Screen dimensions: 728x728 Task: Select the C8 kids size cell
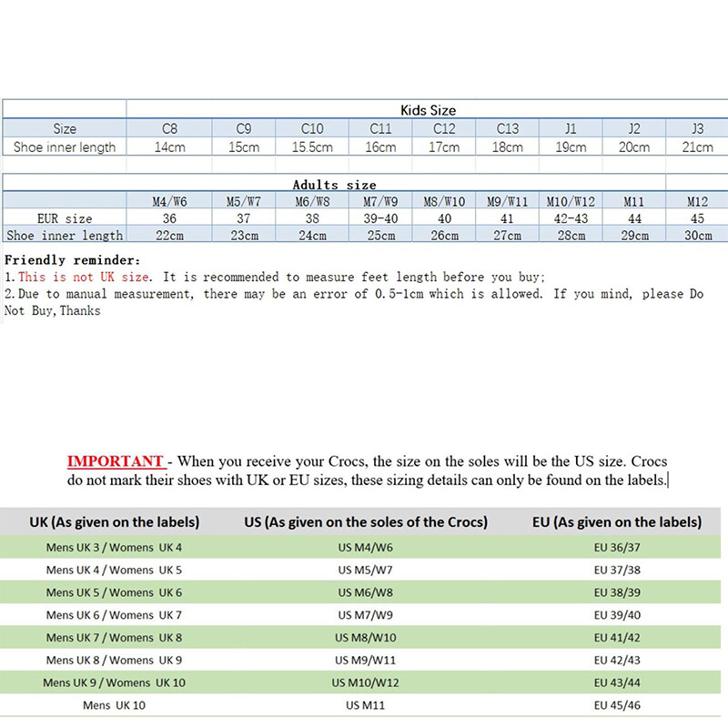(x=169, y=128)
